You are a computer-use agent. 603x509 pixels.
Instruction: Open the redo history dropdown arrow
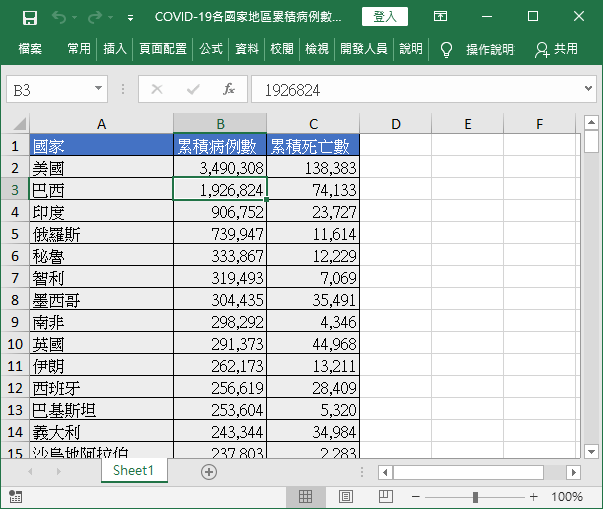click(x=110, y=18)
